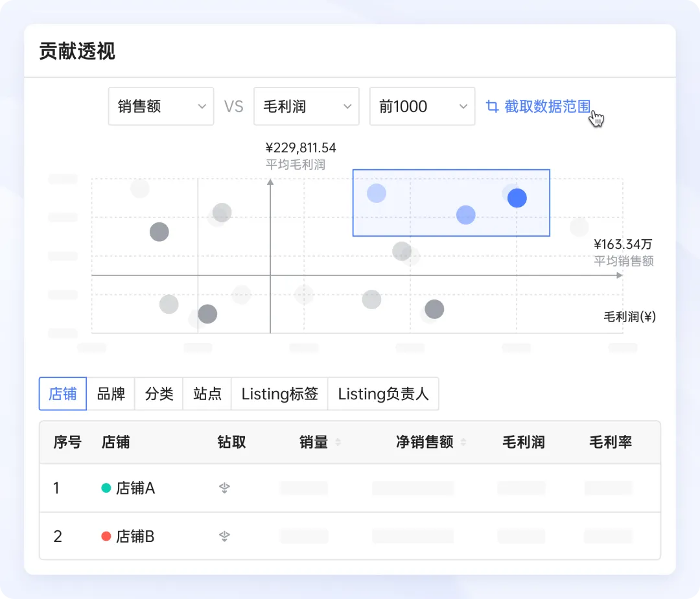Click the 毛利率 column header
This screenshot has width=700, height=599.
pos(611,442)
